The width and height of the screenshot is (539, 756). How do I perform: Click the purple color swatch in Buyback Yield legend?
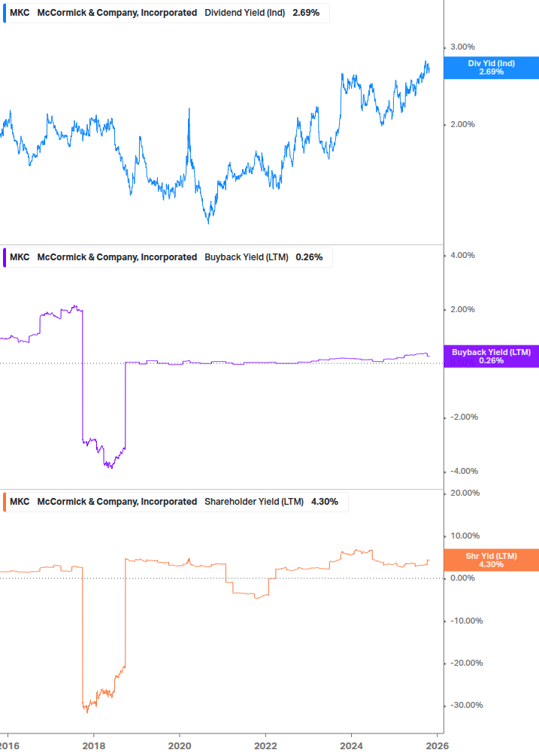pos(4,257)
